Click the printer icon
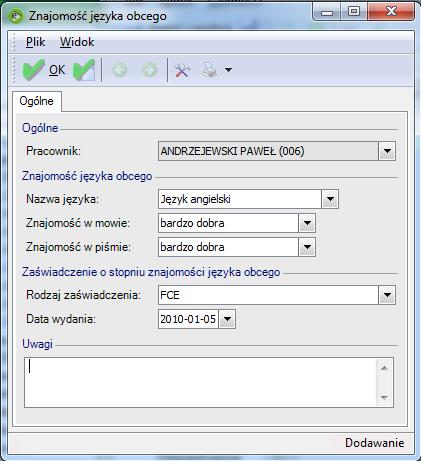The width and height of the screenshot is (421, 461). tap(210, 70)
